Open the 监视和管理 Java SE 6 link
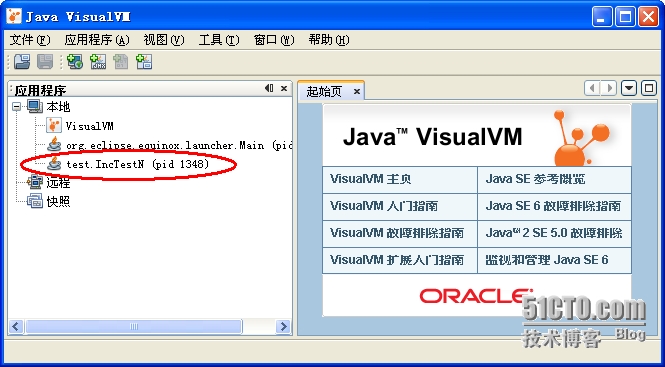The height and width of the screenshot is (367, 665). (547, 260)
